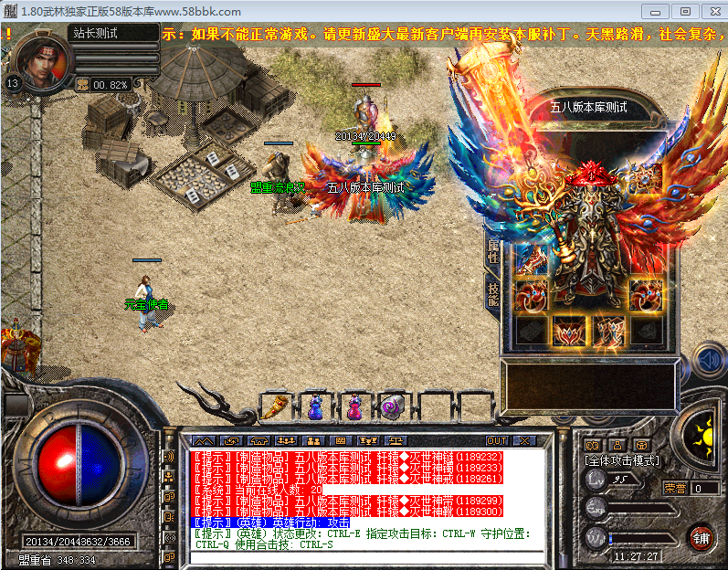The width and height of the screenshot is (728, 570).
Task: Click the grid box icon in chat toolbar
Action: tap(341, 441)
